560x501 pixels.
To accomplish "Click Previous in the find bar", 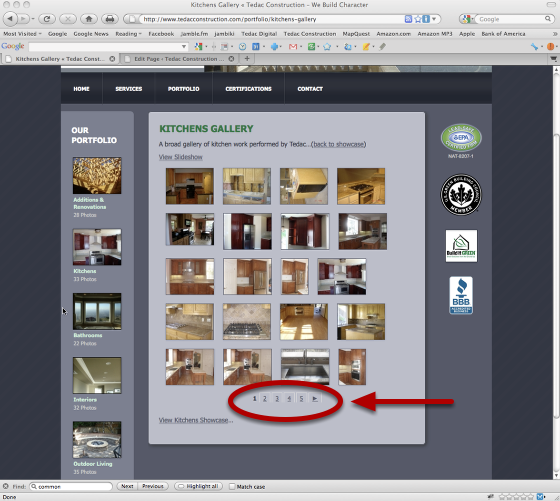I will 153,486.
